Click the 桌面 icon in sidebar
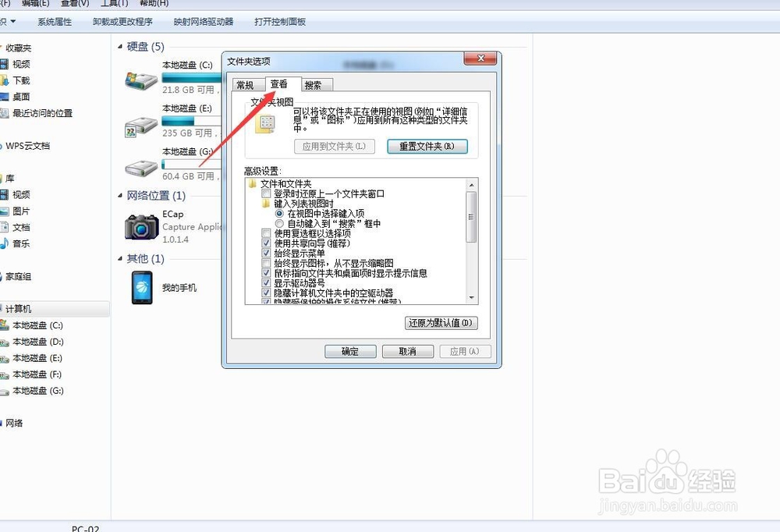The width and height of the screenshot is (780, 532). [4, 97]
